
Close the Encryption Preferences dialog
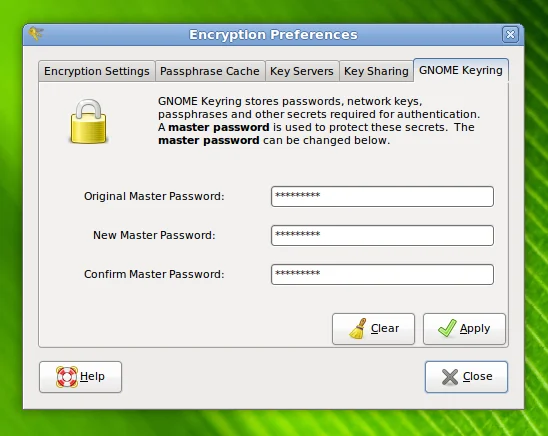[466, 377]
